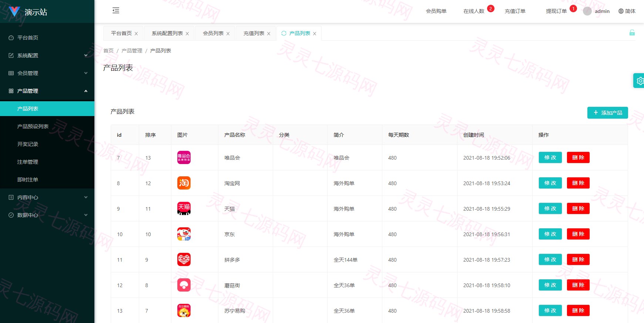Open the settings gear panel
Image resolution: width=644 pixels, height=323 pixels.
tap(640, 81)
